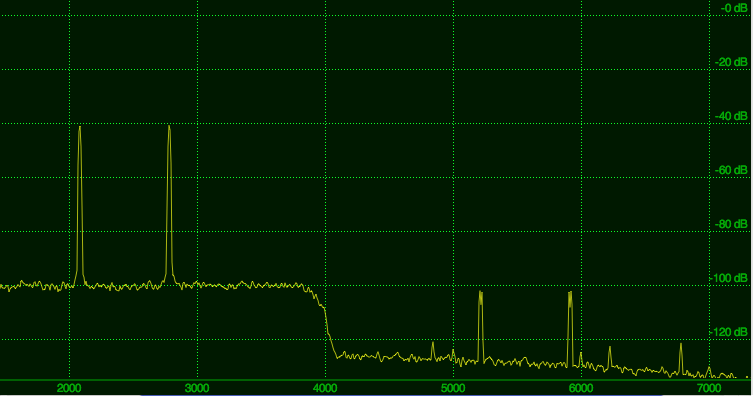Screen dimensions: 753x396
Task: Select the 4000 frequency axis label
Action: point(325,388)
